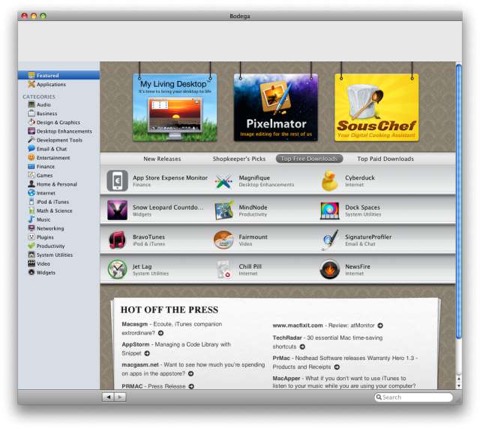Screen dimensions: 480x429
Task: Click the Applications sidebar icon
Action: pos(31,84)
